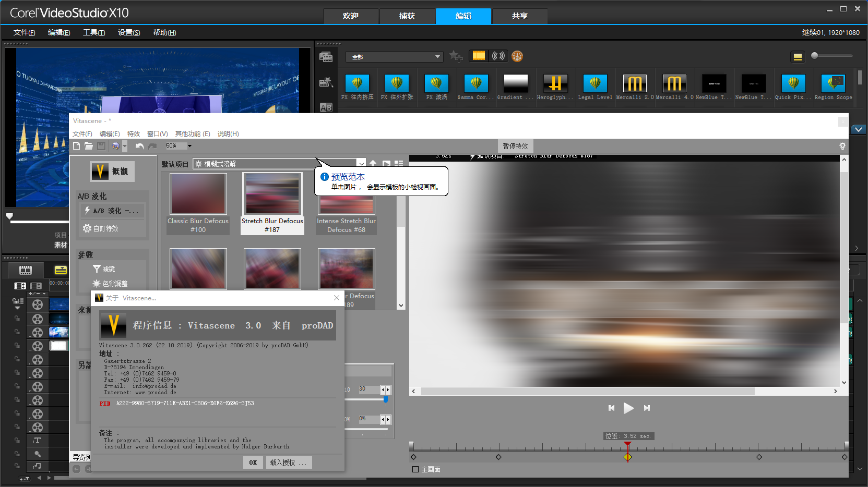
Task: Click 载入授权 button in About dialog
Action: (289, 462)
